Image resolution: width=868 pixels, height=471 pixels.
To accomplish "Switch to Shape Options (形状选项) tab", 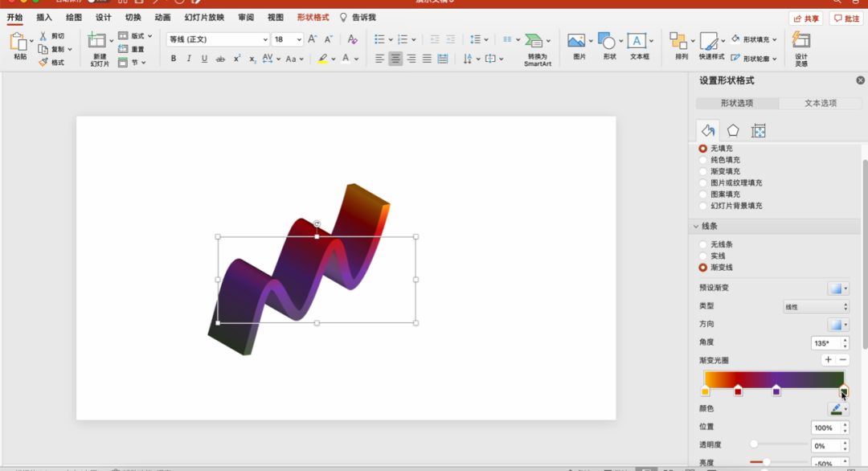I will [x=737, y=103].
